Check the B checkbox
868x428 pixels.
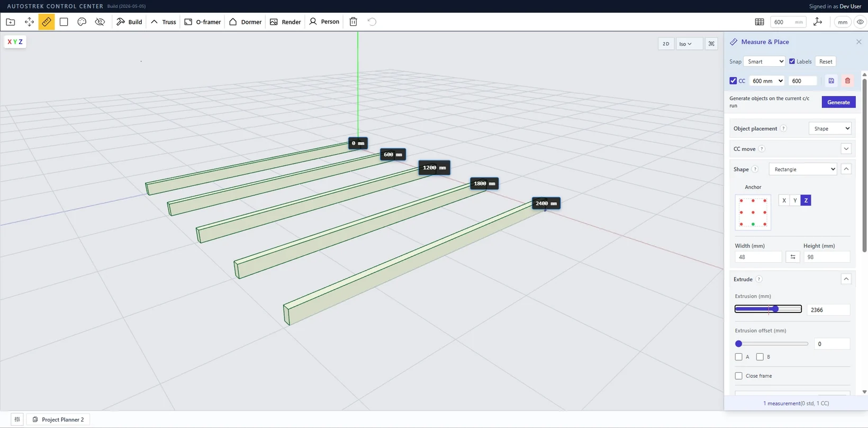(759, 357)
